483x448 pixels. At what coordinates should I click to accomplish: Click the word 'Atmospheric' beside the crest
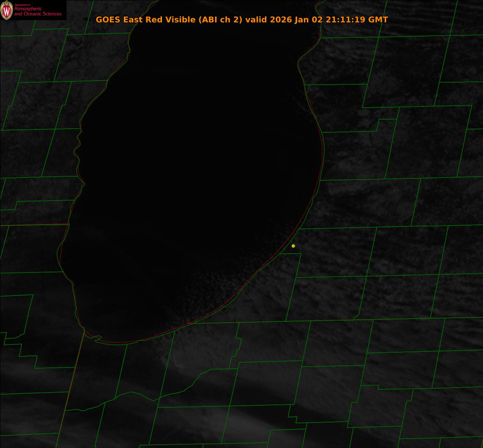pyautogui.click(x=28, y=9)
